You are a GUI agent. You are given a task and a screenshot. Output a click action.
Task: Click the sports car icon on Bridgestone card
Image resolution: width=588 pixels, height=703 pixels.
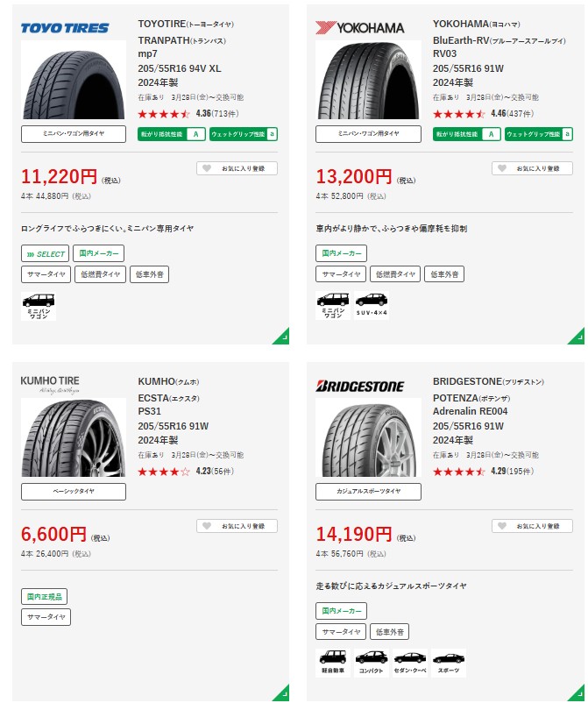pyautogui.click(x=449, y=662)
